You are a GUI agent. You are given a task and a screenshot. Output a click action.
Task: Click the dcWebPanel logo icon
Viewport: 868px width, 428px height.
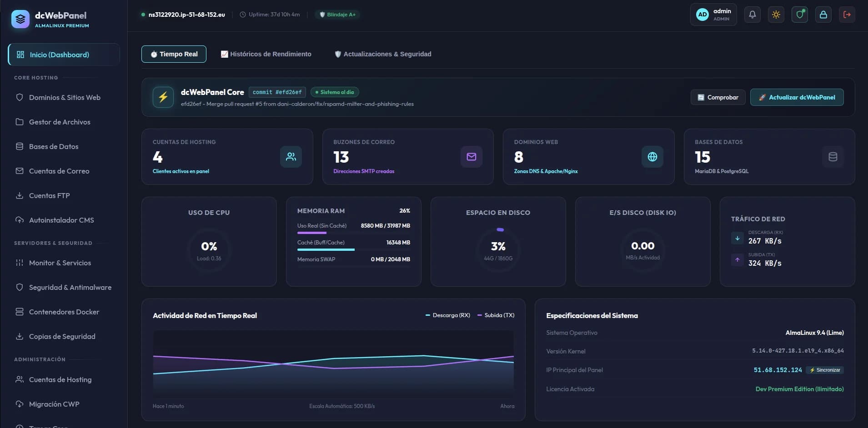coord(20,19)
